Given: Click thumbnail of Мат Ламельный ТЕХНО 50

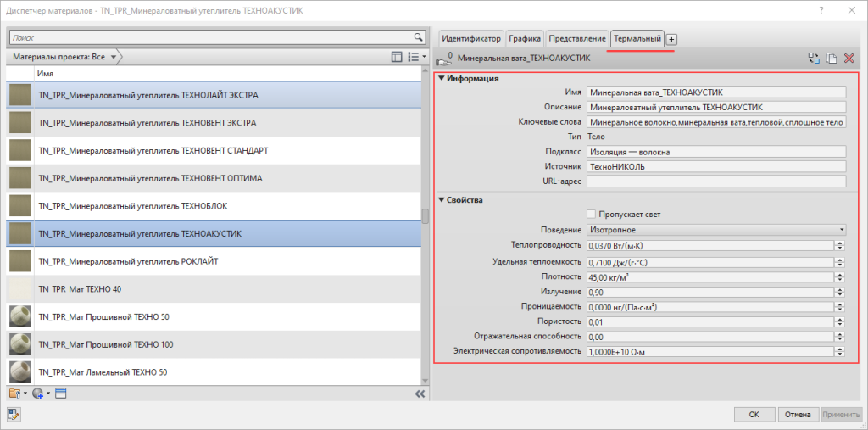Looking at the screenshot, I should [x=20, y=373].
